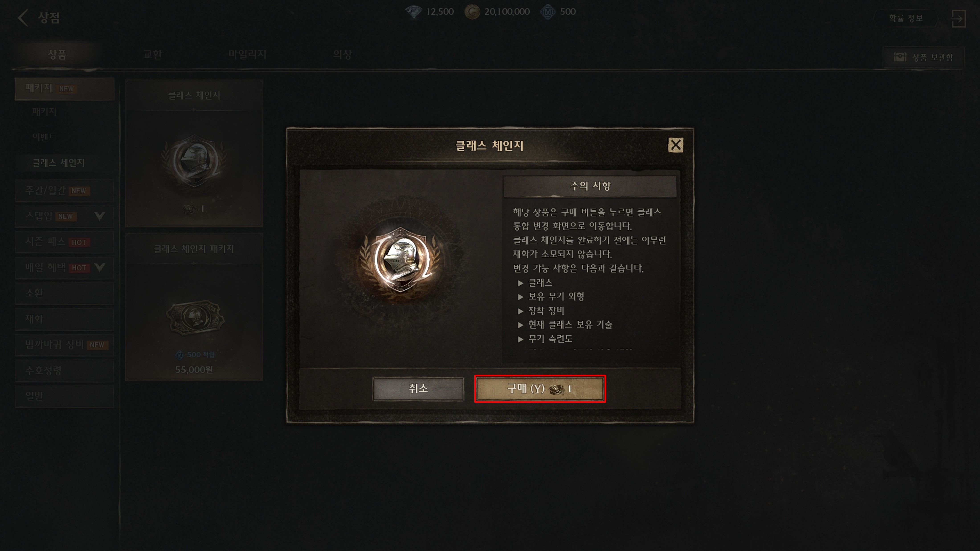
Task: Click the exit door icon
Action: click(x=958, y=18)
